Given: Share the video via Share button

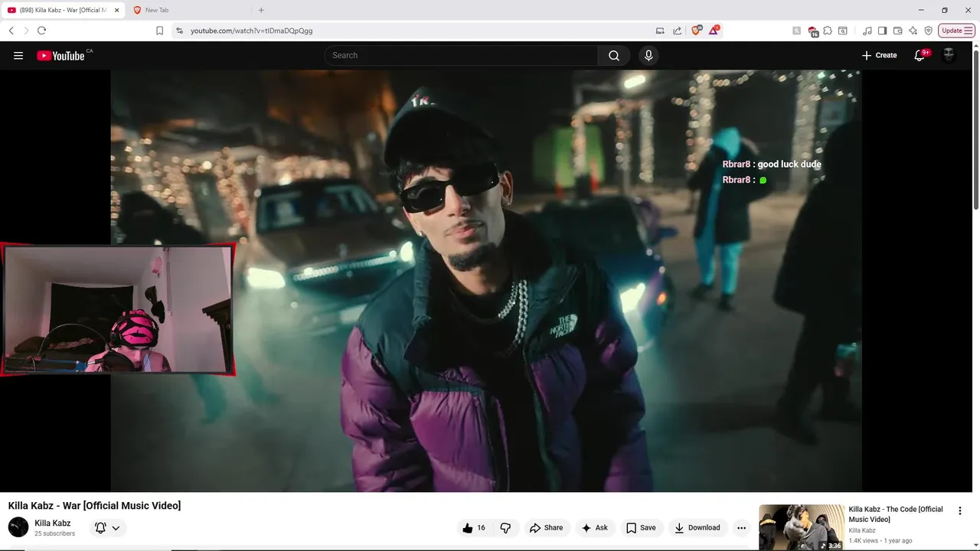Looking at the screenshot, I should click(546, 527).
